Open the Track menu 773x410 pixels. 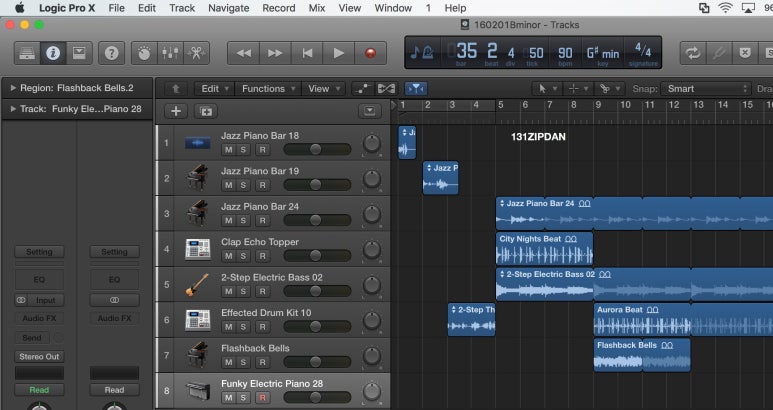tap(182, 8)
